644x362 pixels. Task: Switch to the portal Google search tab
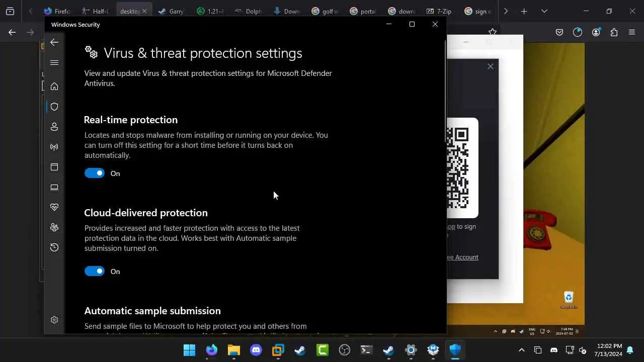[363, 11]
